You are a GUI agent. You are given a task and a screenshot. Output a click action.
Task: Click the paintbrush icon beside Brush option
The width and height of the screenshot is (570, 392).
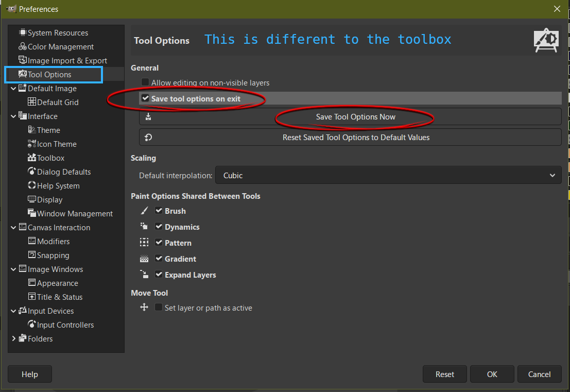pyautogui.click(x=144, y=211)
